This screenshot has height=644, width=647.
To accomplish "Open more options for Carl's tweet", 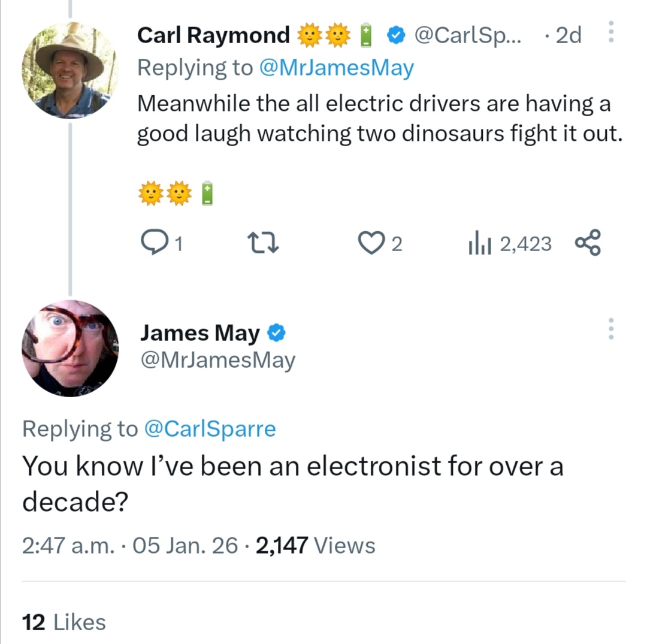I will (x=610, y=34).
